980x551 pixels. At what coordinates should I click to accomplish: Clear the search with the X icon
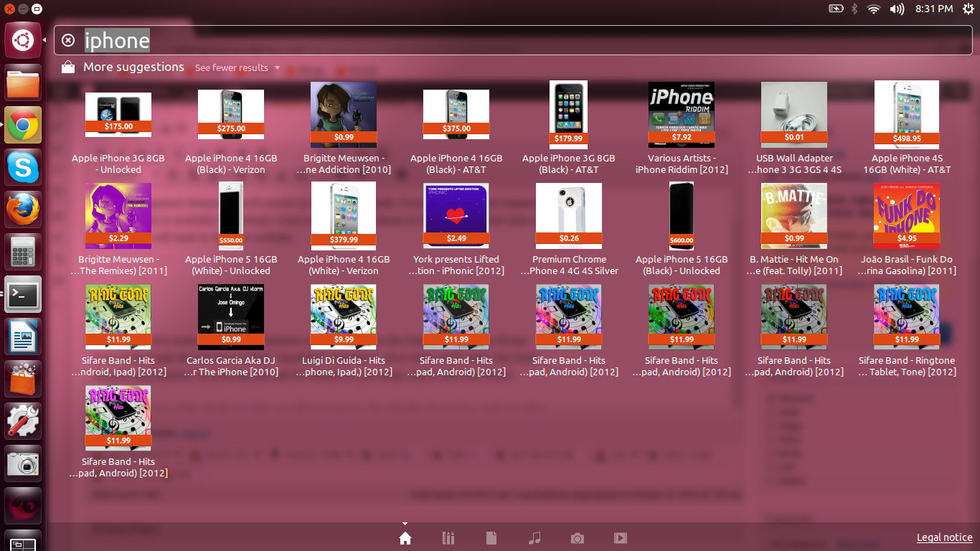point(68,40)
